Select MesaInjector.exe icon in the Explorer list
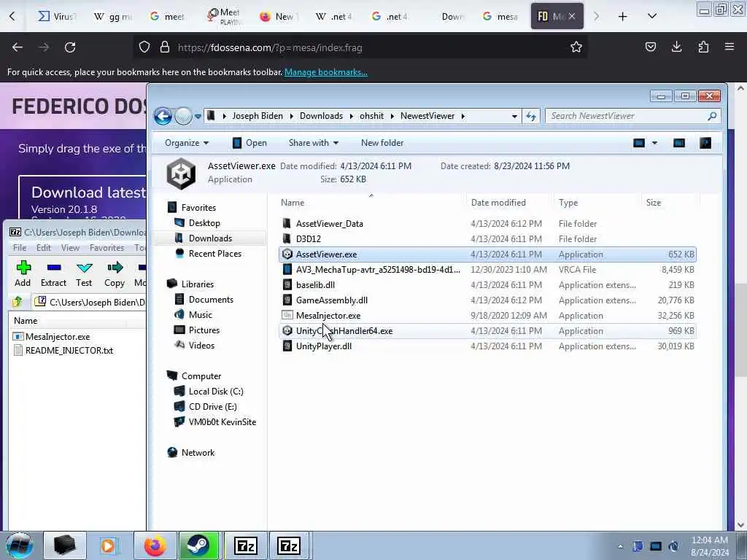The height and width of the screenshot is (560, 747). (x=287, y=315)
